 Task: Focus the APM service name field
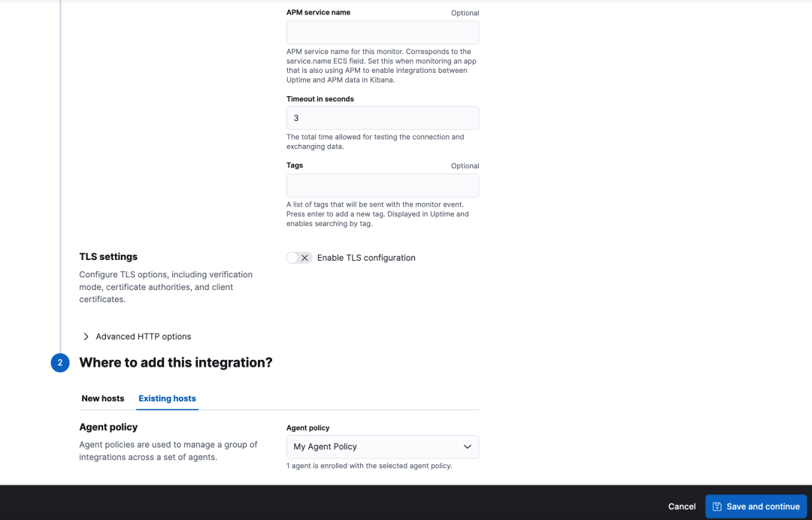[382, 33]
